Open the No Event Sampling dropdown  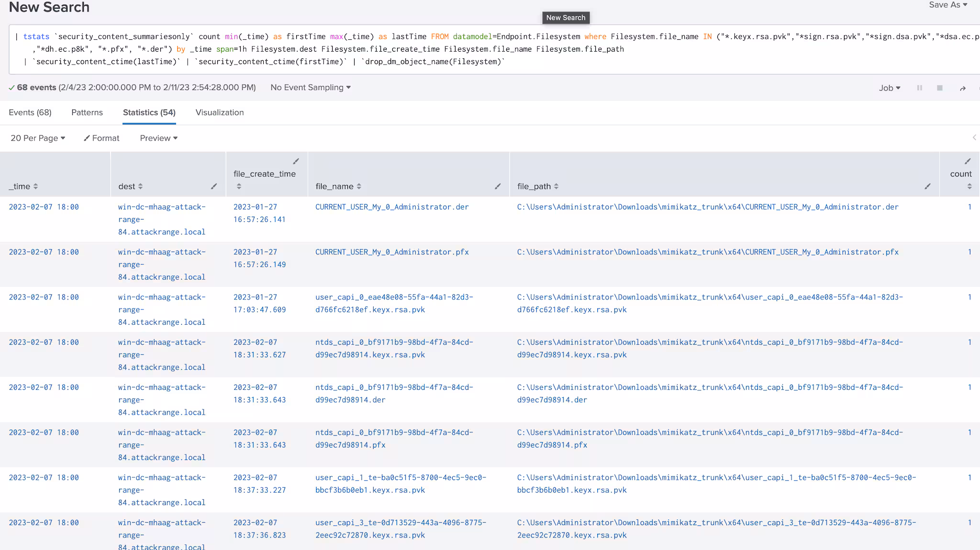pyautogui.click(x=310, y=88)
